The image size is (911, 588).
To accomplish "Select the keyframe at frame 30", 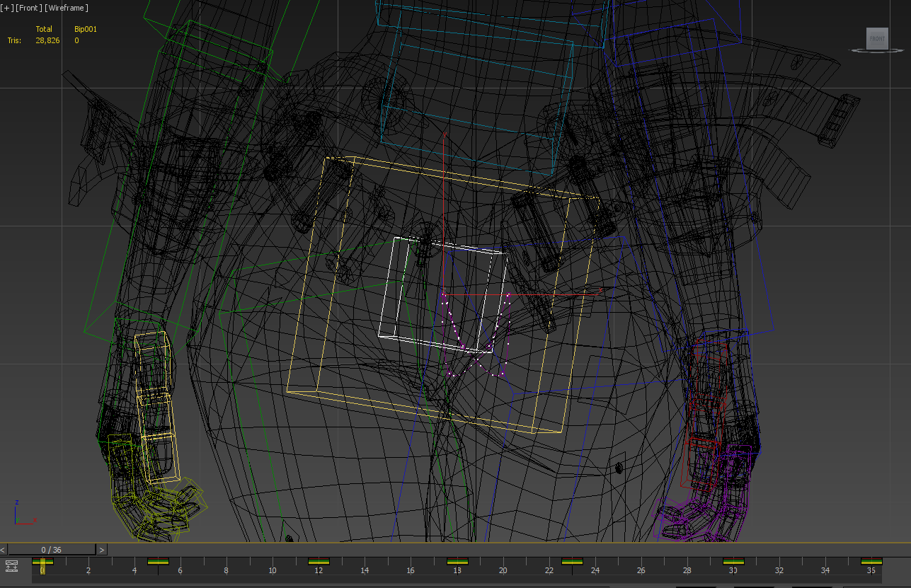I will pyautogui.click(x=733, y=562).
